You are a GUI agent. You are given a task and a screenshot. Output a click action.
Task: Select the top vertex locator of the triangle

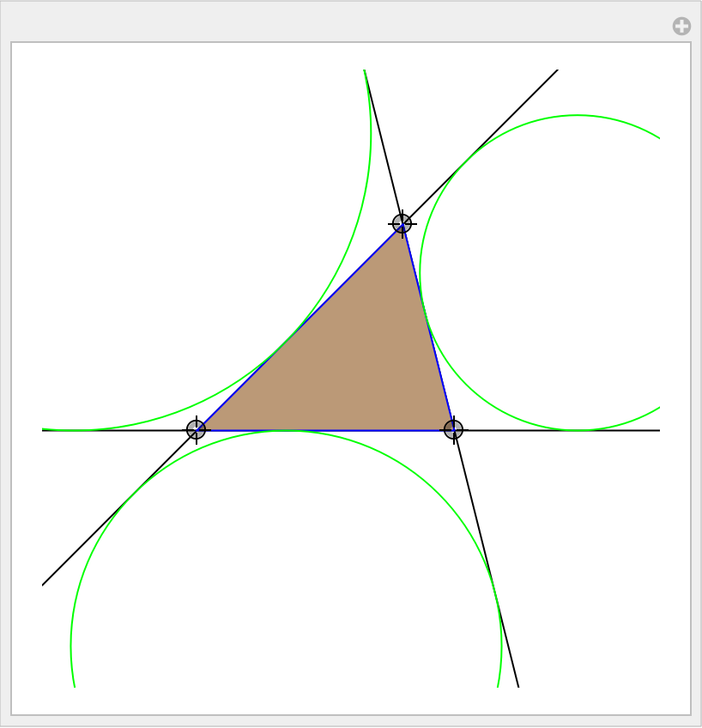click(402, 224)
